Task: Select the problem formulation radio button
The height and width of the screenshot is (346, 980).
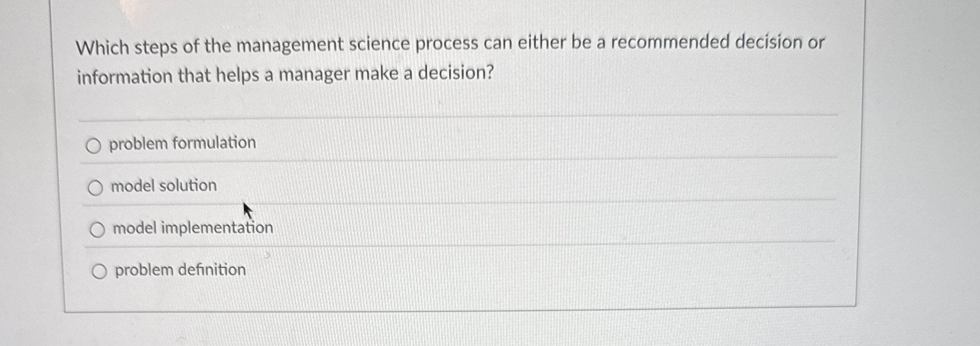Action: 95,144
